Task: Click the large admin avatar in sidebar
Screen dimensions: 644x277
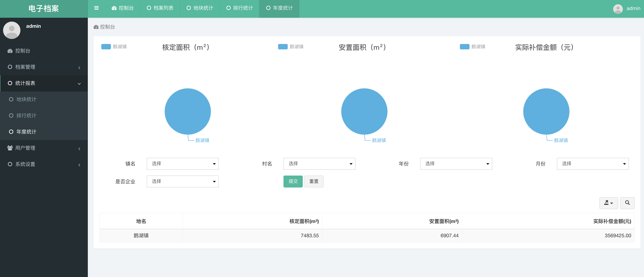Action: coord(12,30)
